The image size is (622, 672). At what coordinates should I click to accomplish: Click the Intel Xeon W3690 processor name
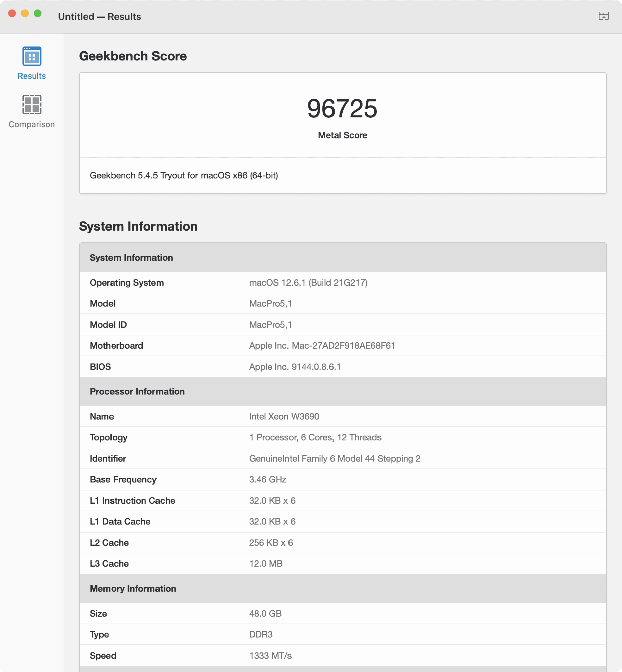[284, 416]
